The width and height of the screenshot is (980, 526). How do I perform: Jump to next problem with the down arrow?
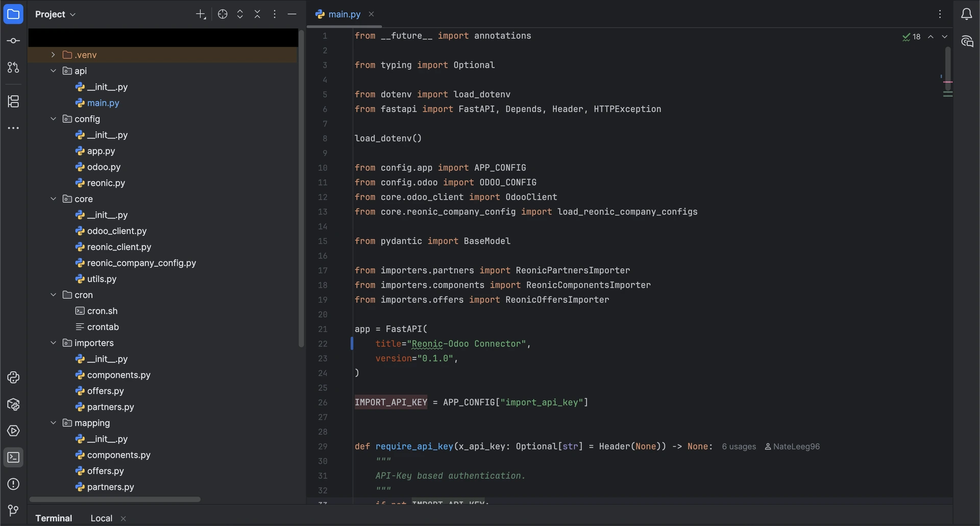point(945,37)
